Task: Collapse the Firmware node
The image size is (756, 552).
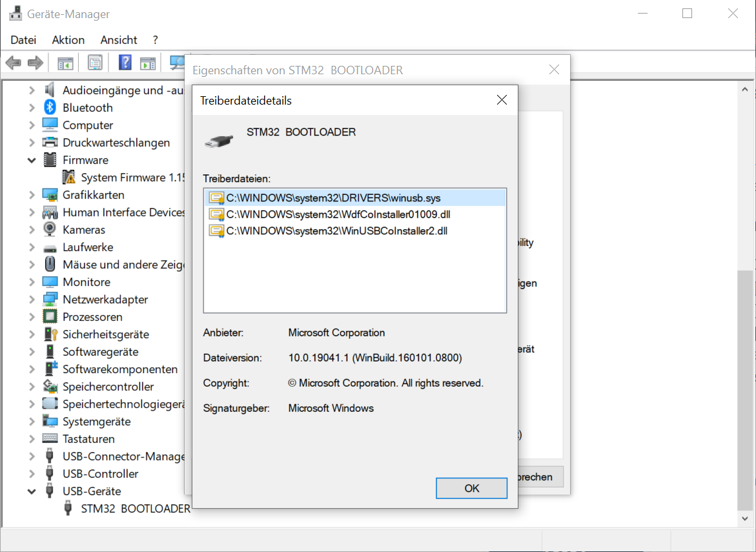Action: (x=32, y=160)
